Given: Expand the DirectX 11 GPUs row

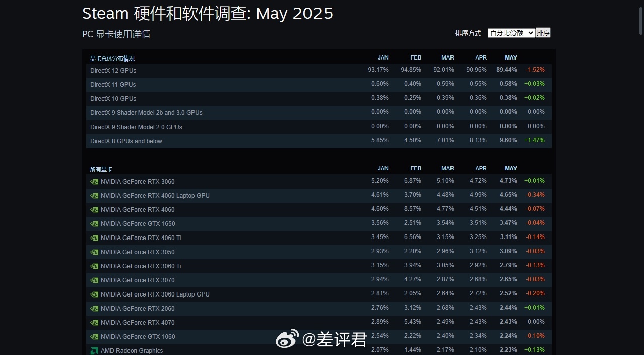Looking at the screenshot, I should pos(318,85).
